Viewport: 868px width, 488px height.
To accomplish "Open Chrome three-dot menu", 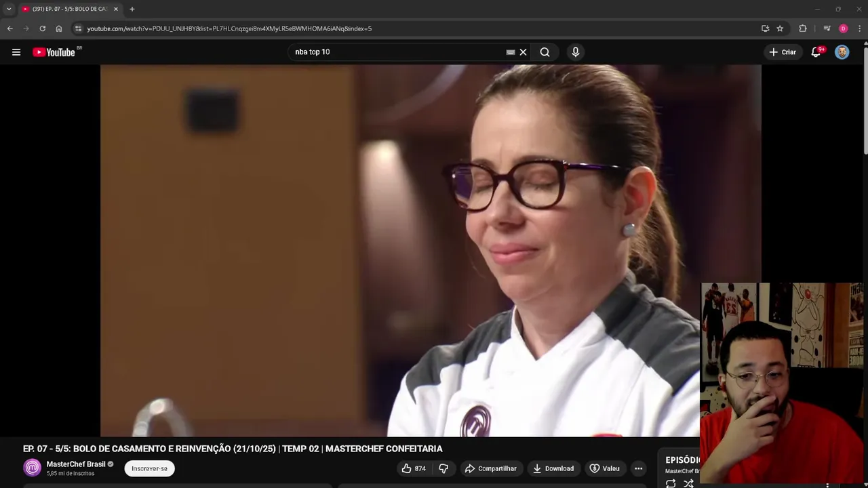I will [x=859, y=28].
